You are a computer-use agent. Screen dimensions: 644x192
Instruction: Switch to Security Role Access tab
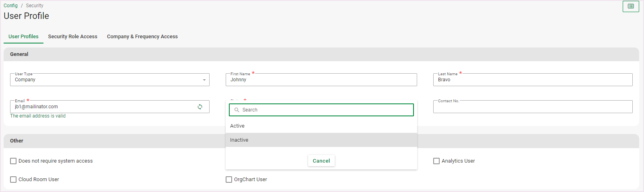pyautogui.click(x=72, y=37)
